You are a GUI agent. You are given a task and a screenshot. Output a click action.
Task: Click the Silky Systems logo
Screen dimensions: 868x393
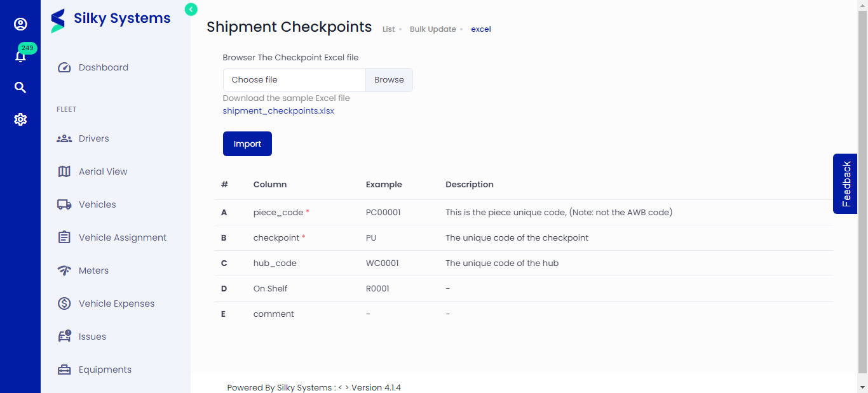click(x=111, y=20)
